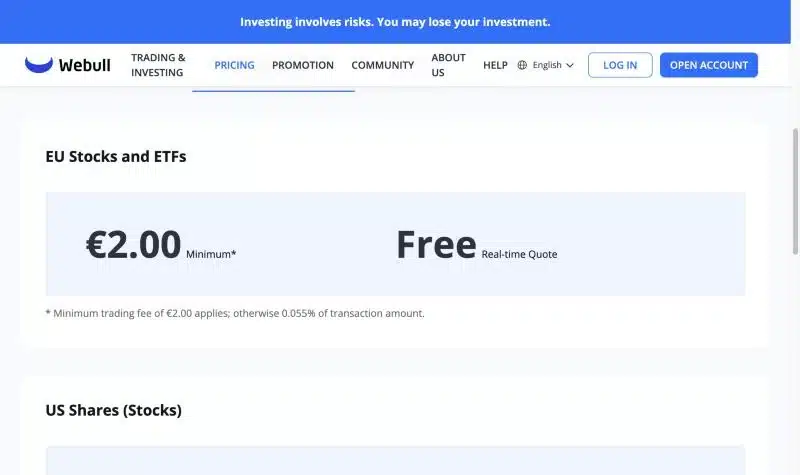800x475 pixels.
Task: Open the About Us menu
Action: 448,65
